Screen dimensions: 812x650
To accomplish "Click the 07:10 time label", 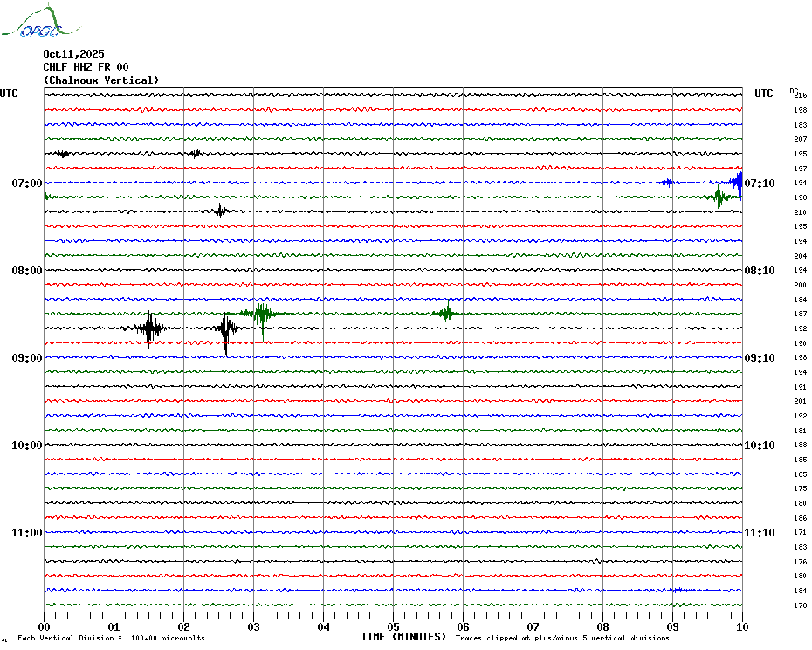I will pos(760,183).
